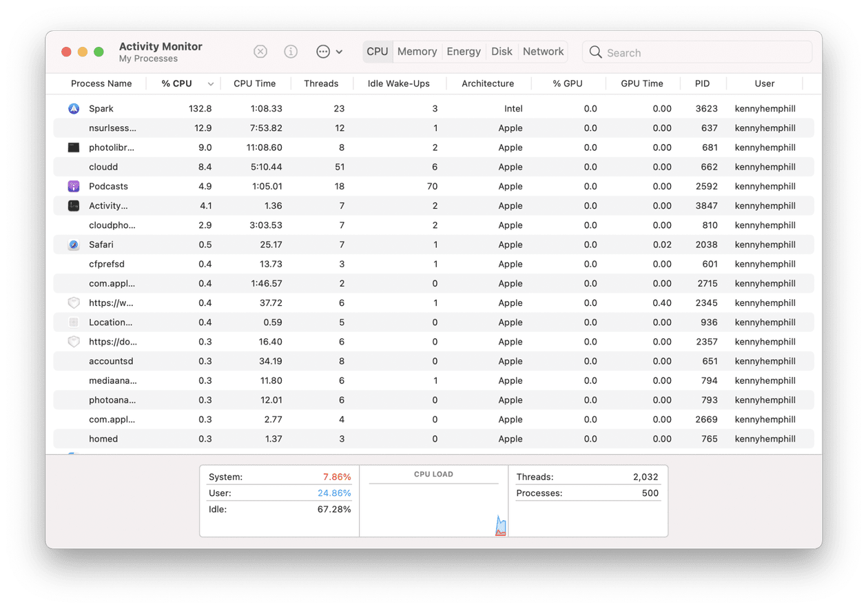
Task: Sort by the Threads column header
Action: pos(321,83)
